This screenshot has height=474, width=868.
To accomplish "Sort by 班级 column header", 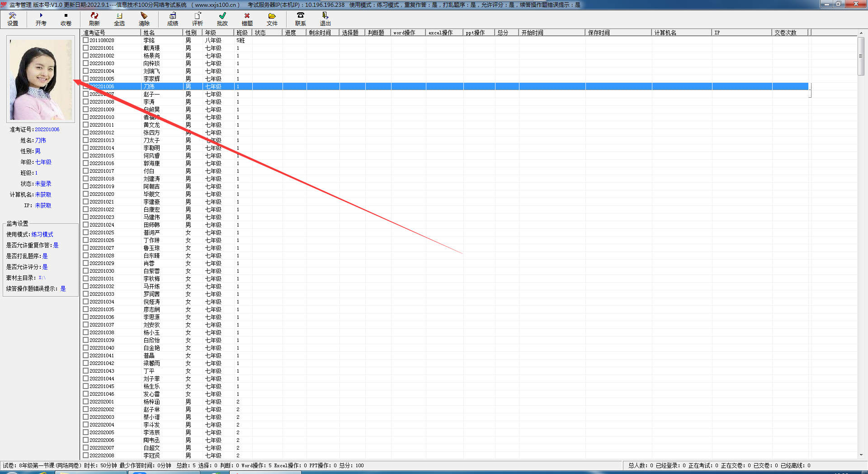I will click(243, 33).
